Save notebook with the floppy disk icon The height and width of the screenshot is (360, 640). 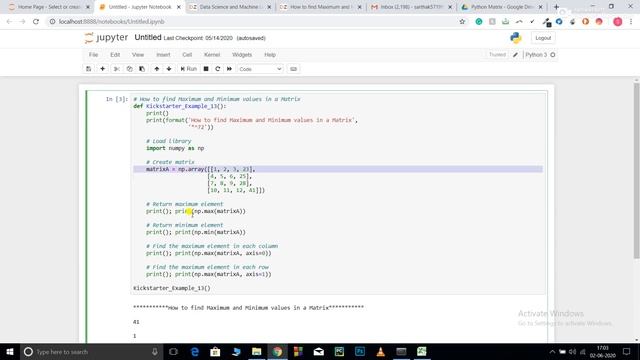(89, 69)
